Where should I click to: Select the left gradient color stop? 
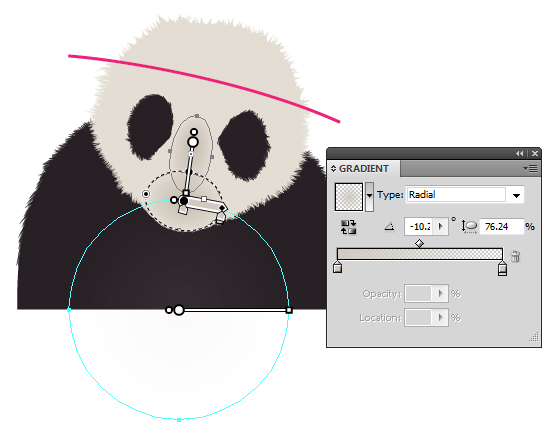click(338, 267)
